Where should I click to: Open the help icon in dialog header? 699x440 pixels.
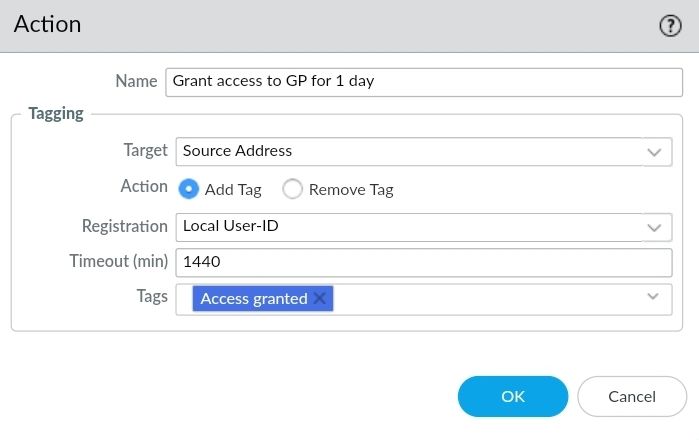670,26
